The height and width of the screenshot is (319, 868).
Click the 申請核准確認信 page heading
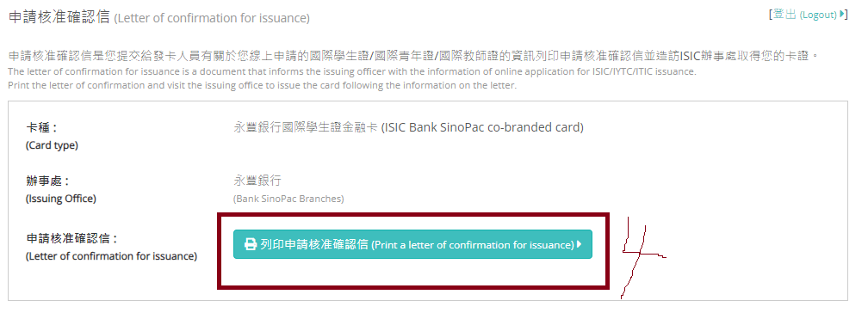click(59, 17)
